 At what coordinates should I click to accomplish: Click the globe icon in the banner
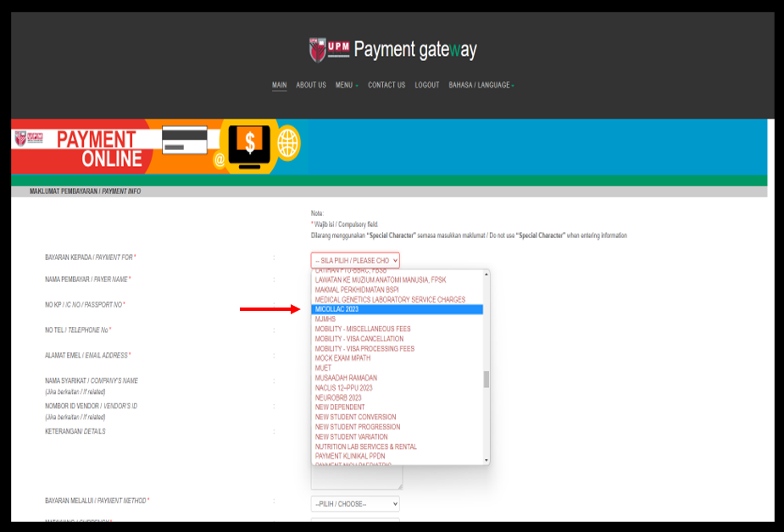tap(288, 143)
